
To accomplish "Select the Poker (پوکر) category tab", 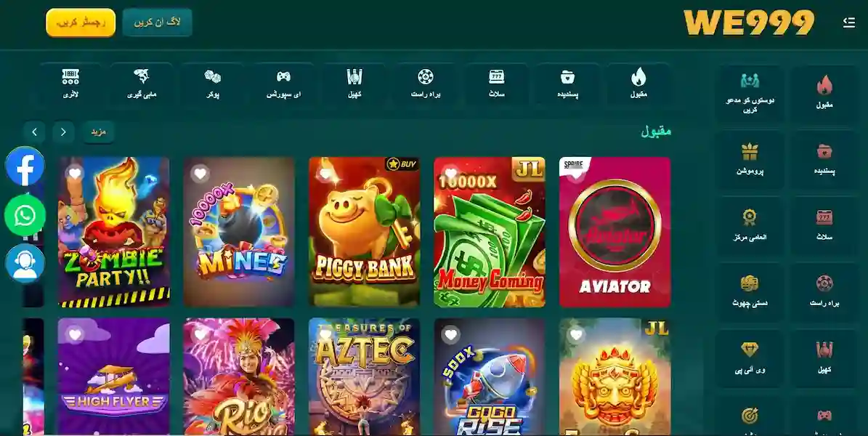I will point(213,85).
